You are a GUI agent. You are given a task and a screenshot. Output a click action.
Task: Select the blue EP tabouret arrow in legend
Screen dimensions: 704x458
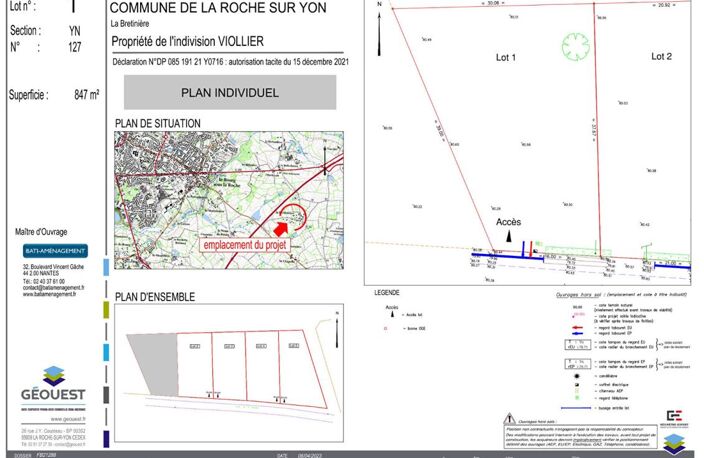[577, 333]
